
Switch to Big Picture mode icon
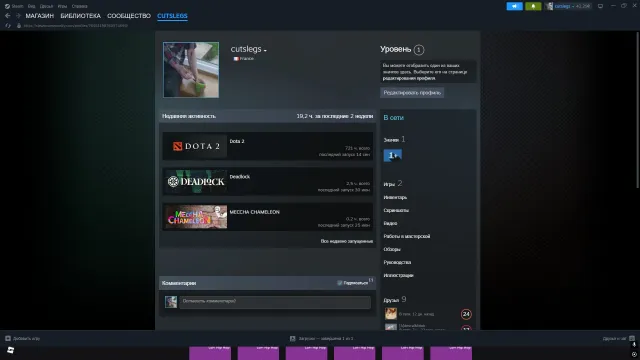pyautogui.click(x=600, y=6)
